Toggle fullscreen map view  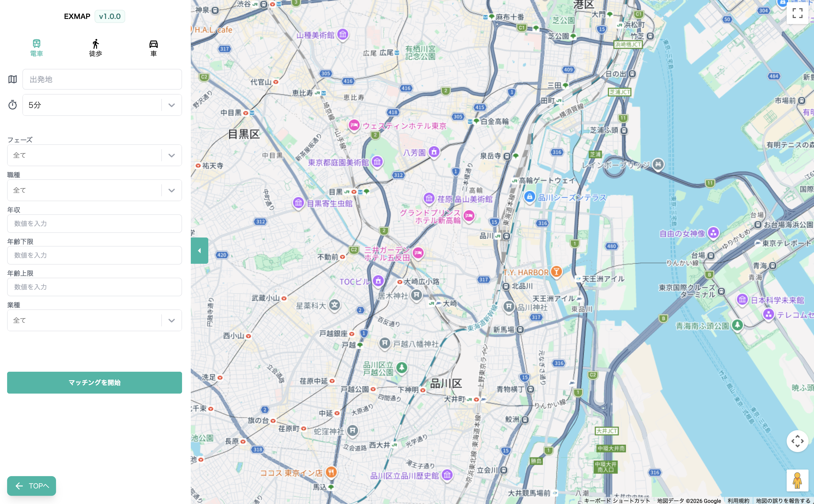click(x=797, y=13)
